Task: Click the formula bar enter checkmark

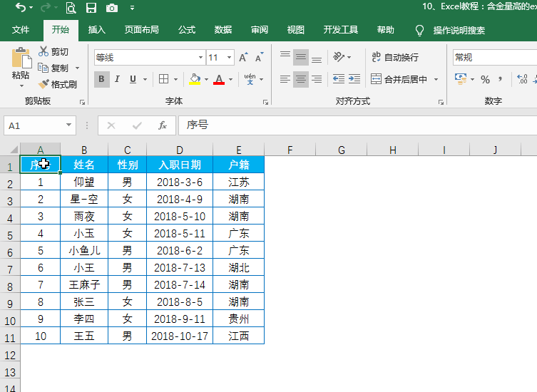Action: click(137, 125)
